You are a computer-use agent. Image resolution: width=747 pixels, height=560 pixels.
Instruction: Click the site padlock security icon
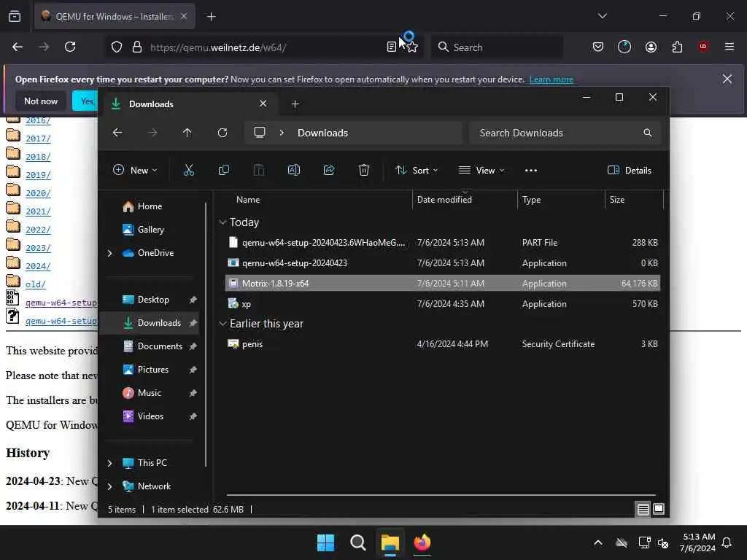pos(137,47)
